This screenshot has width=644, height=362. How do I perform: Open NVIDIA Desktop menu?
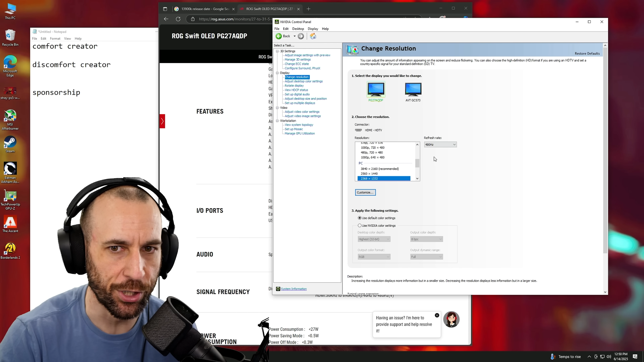298,29
